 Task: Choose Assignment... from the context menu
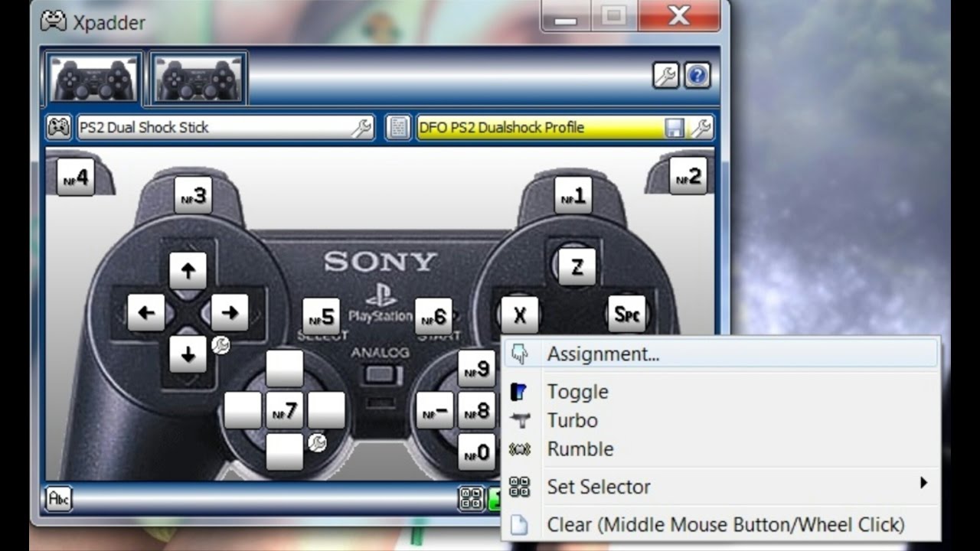click(720, 354)
